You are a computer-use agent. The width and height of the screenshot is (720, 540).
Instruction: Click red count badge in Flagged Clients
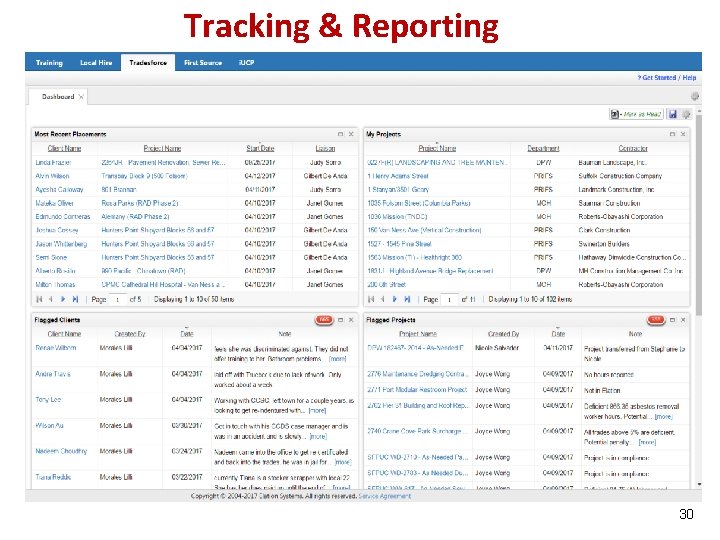(324, 320)
